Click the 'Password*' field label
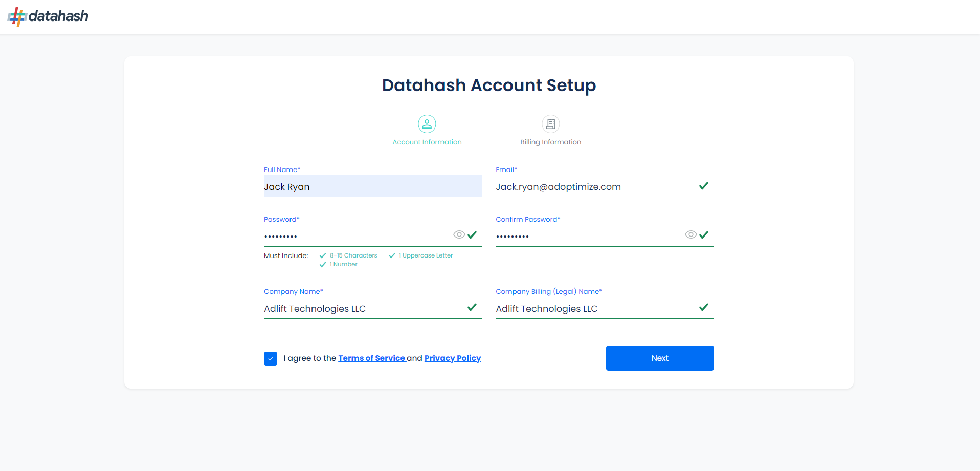The width and height of the screenshot is (980, 471). (282, 219)
